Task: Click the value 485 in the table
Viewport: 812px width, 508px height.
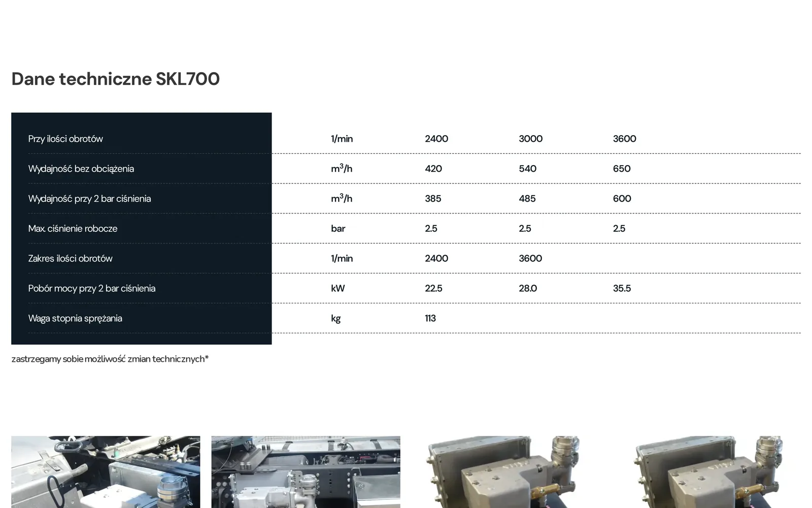Action: click(527, 199)
